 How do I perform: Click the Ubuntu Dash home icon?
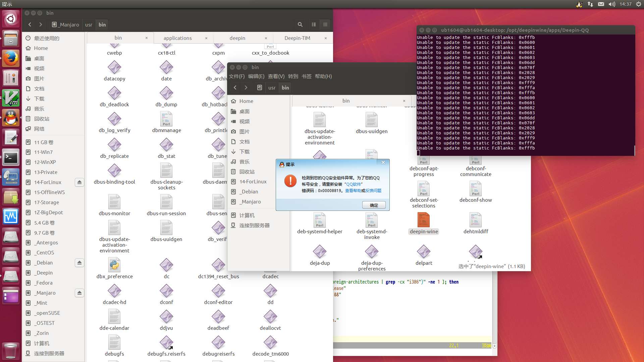tap(11, 19)
